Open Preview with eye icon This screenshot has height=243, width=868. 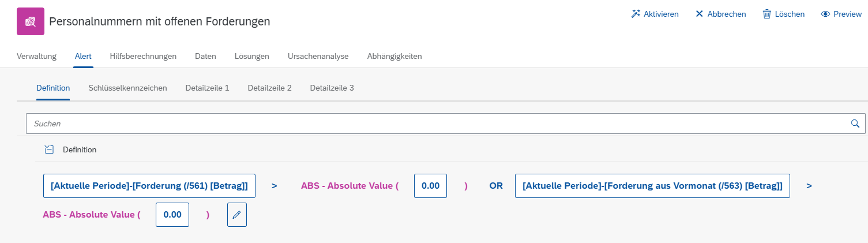841,14
